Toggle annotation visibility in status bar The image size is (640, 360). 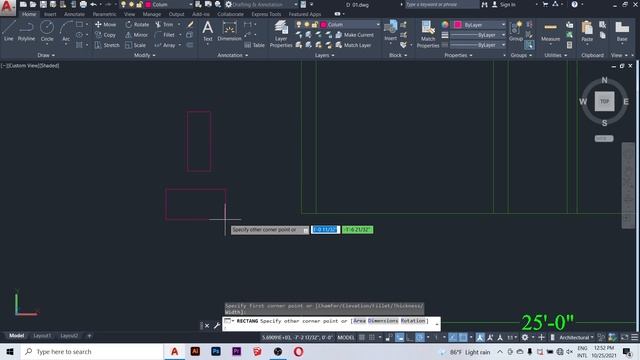point(480,337)
